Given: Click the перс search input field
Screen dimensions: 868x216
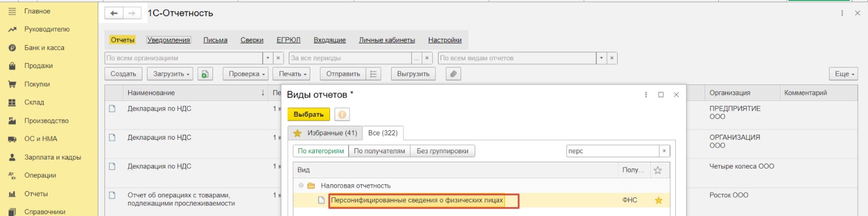Looking at the screenshot, I should pyautogui.click(x=613, y=151).
